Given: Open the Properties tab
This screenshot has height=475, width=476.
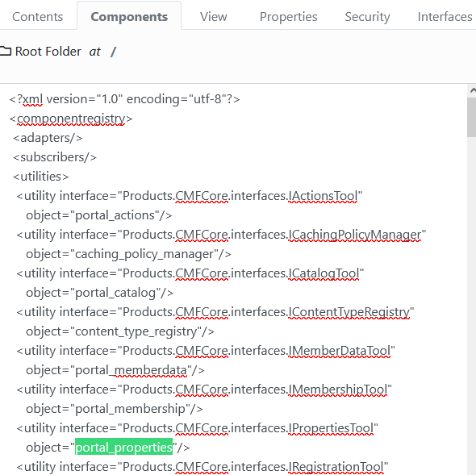Looking at the screenshot, I should [x=288, y=17].
